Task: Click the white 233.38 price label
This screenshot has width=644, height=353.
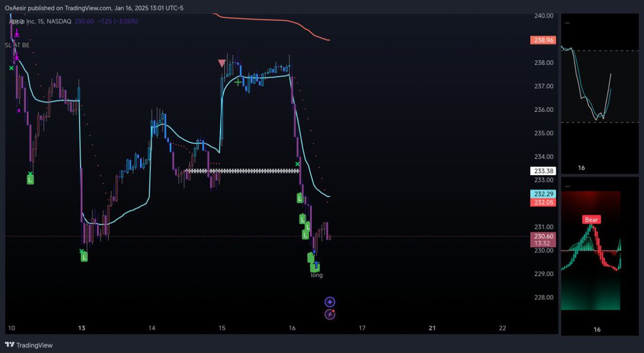Action: pos(542,171)
